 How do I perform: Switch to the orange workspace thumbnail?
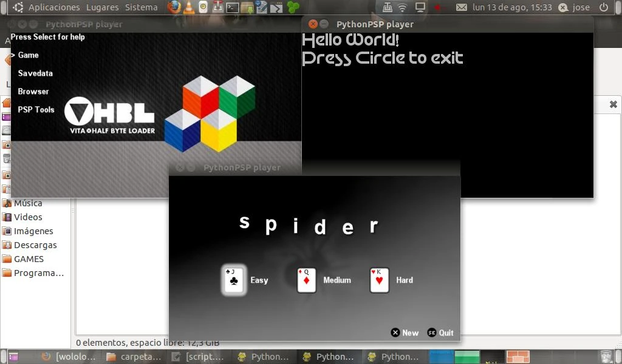pyautogui.click(x=518, y=357)
